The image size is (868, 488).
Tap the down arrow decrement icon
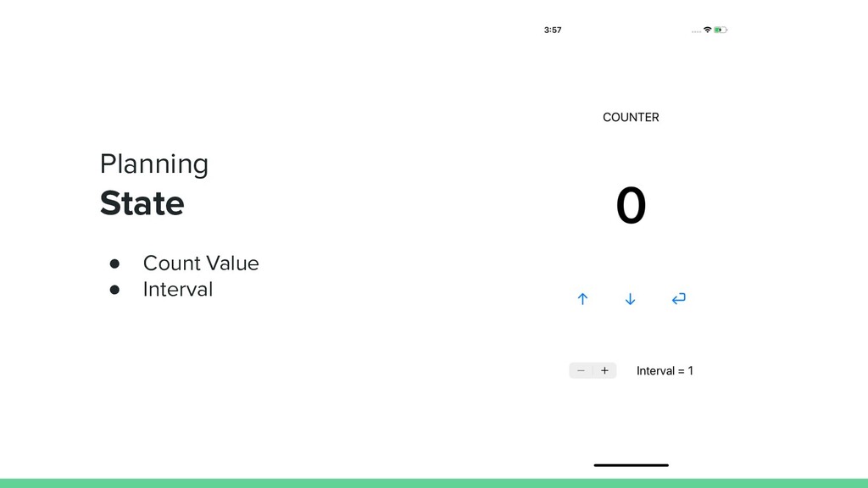(x=630, y=299)
